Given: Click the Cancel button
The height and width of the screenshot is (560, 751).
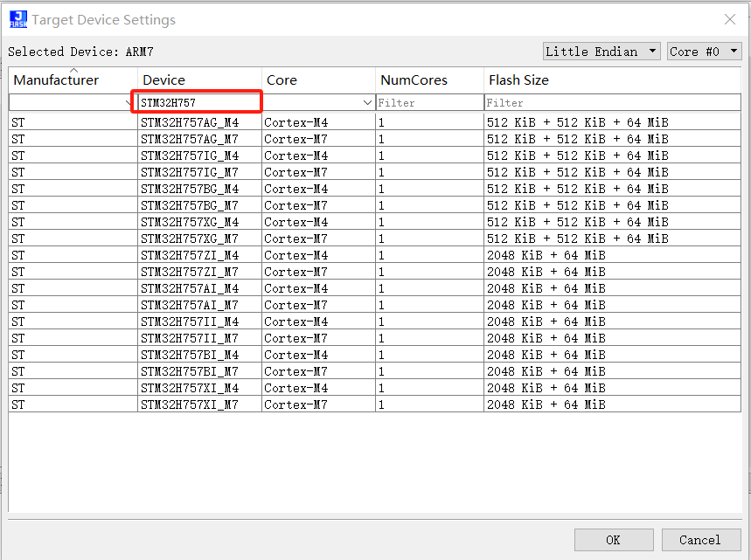Looking at the screenshot, I should click(x=700, y=540).
